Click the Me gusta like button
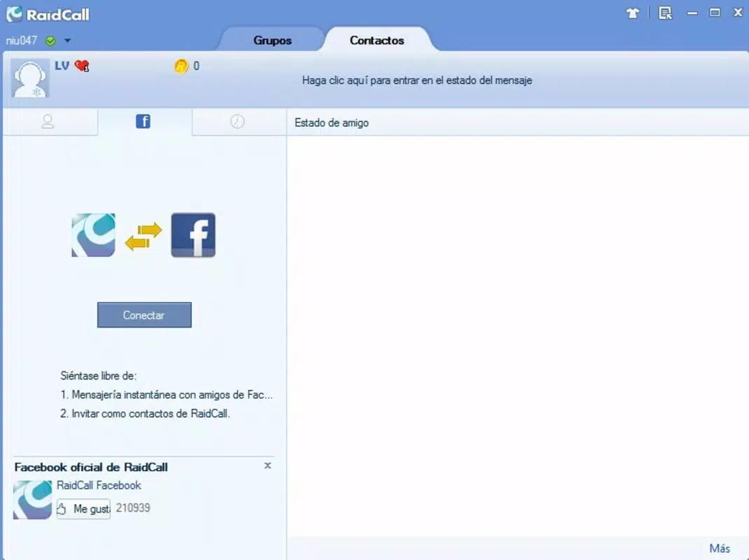The image size is (749, 560). pyautogui.click(x=83, y=509)
